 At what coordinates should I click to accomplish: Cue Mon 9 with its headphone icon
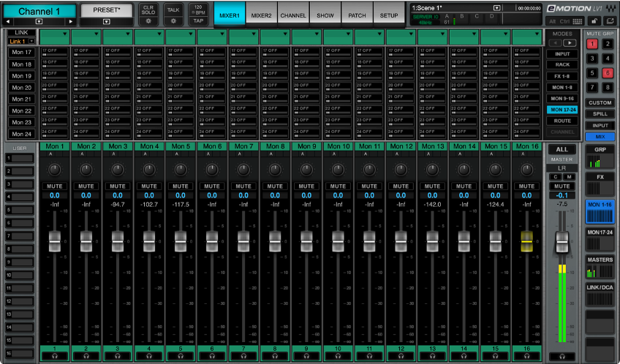point(306,356)
